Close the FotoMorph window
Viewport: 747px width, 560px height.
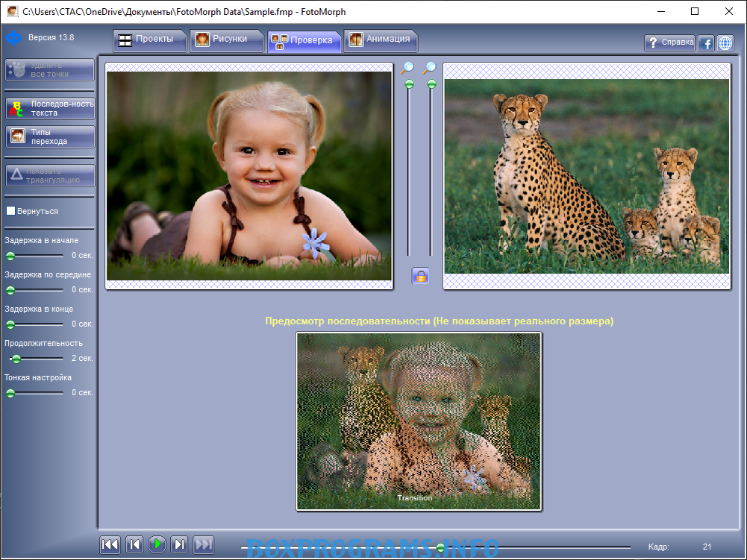(x=729, y=11)
